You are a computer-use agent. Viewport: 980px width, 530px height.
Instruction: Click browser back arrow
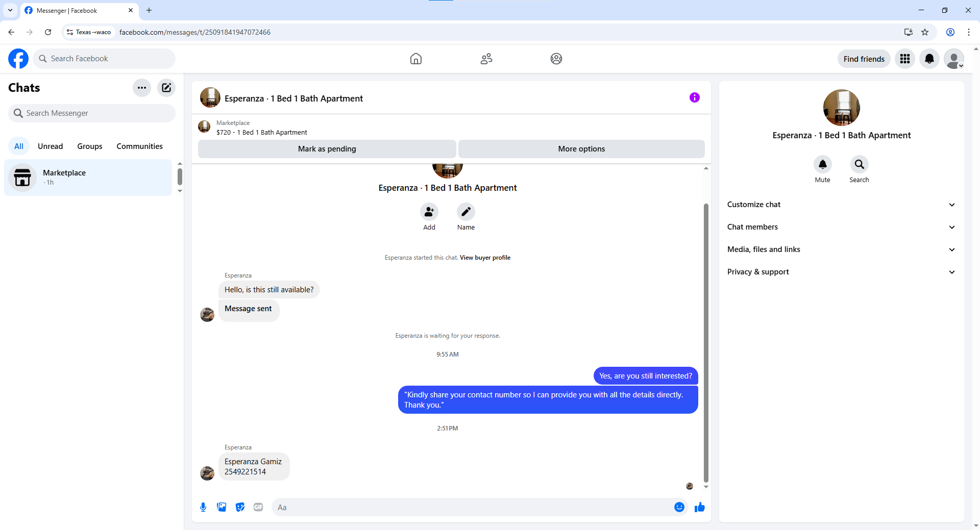(x=11, y=32)
